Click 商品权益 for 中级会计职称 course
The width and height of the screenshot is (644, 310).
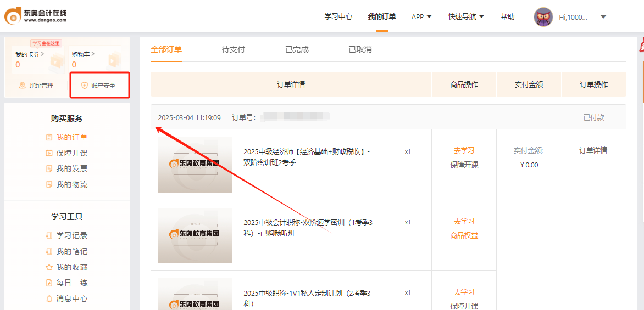(464, 235)
